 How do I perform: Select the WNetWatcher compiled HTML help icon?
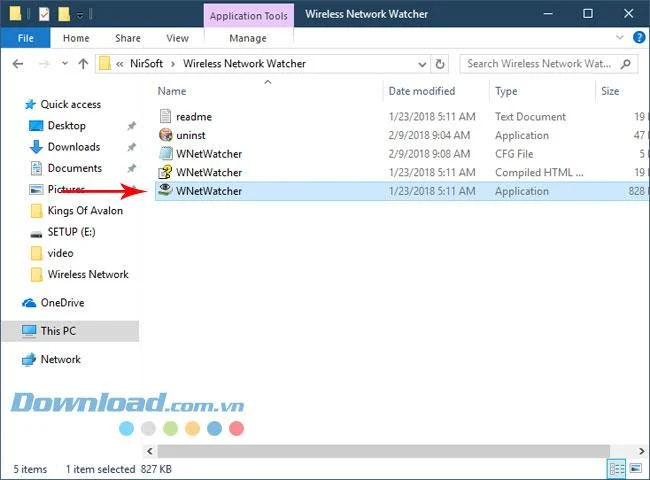(x=165, y=172)
